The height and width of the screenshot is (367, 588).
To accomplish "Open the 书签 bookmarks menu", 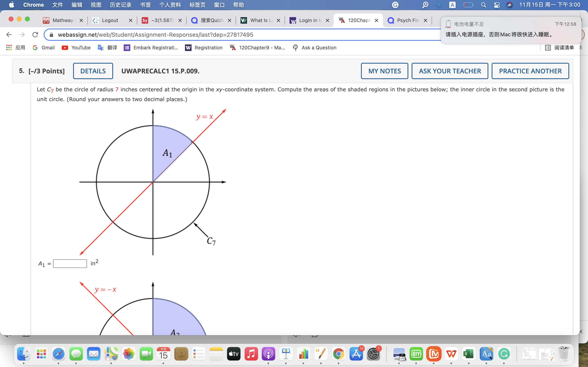I will pos(145,5).
